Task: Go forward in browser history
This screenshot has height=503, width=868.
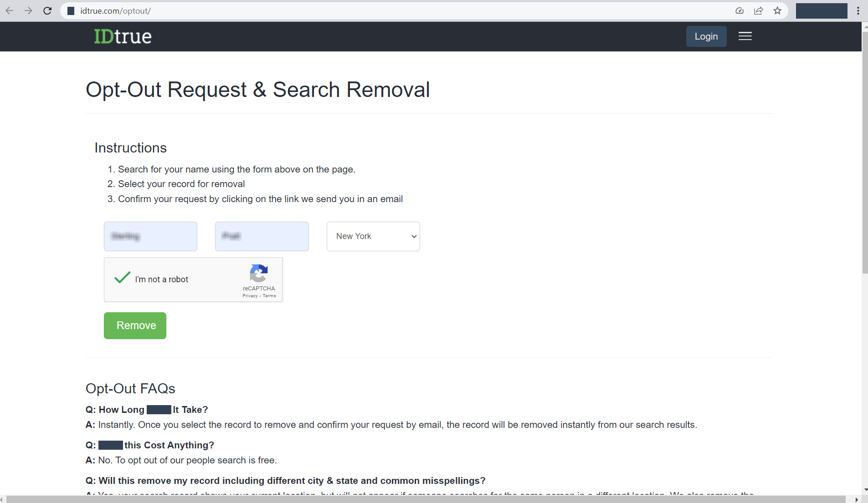Action: (28, 11)
